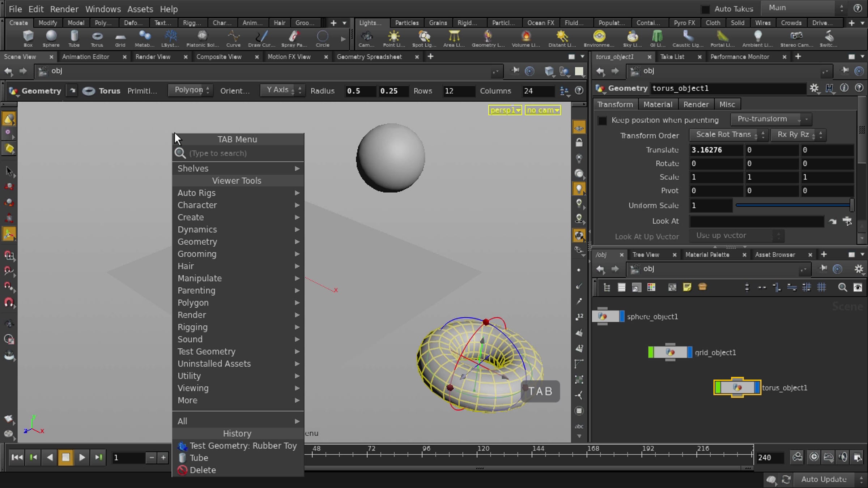868x488 pixels.
Task: Click the Translate X value field
Action: (716, 150)
